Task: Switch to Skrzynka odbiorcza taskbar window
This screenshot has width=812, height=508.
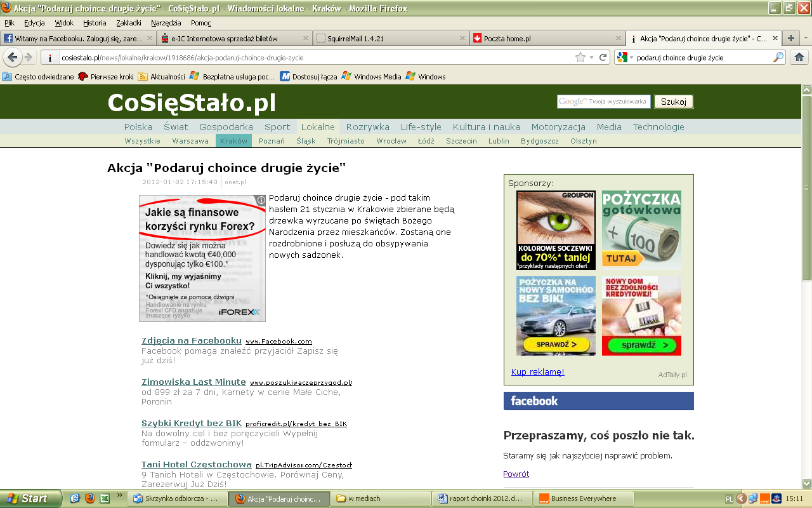Action: [176, 498]
